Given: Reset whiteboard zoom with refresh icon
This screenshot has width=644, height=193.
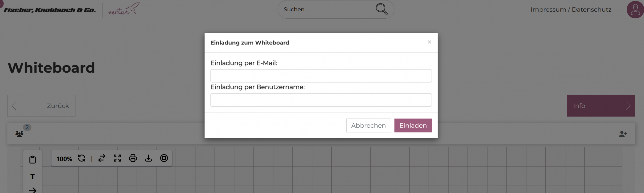Looking at the screenshot, I should coord(82,158).
